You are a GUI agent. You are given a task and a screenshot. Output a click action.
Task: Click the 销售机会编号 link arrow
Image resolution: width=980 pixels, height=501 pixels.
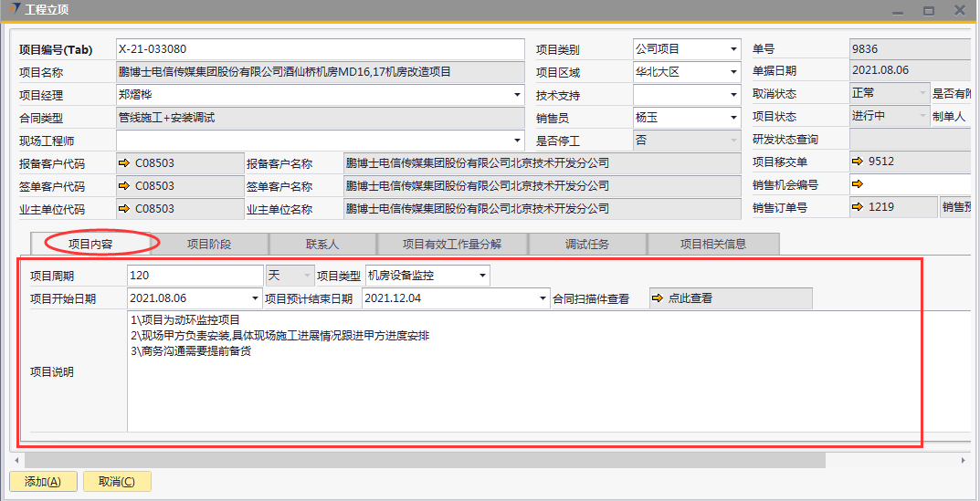click(857, 185)
